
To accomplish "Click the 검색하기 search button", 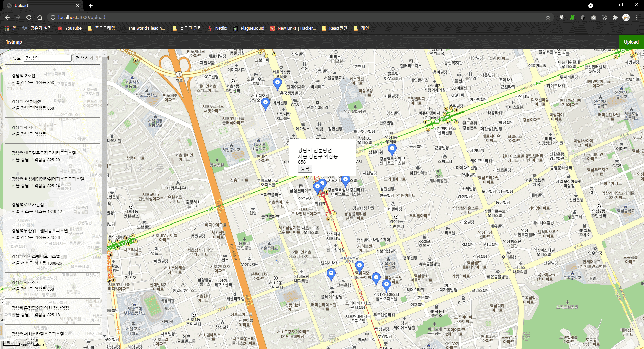I will [85, 58].
